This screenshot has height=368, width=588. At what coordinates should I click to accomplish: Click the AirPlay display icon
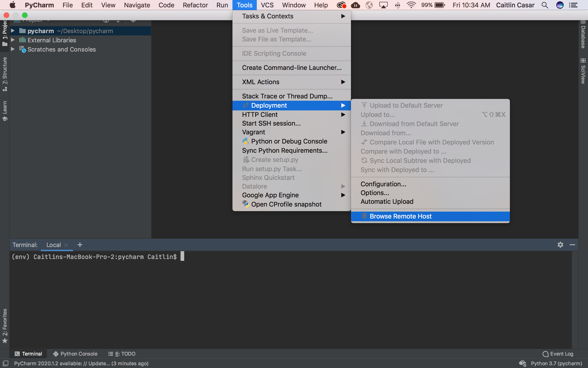click(383, 5)
